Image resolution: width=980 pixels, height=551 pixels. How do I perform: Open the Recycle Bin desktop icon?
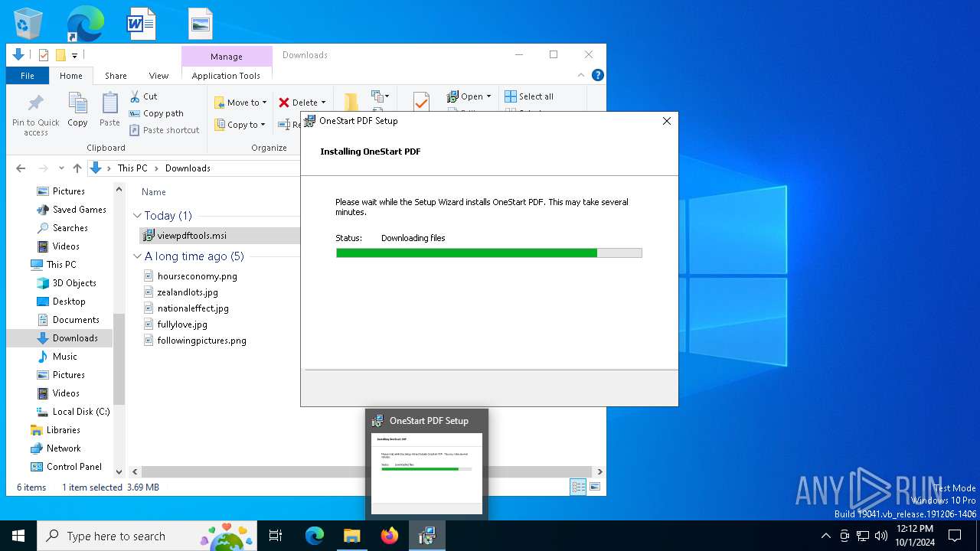(x=28, y=24)
